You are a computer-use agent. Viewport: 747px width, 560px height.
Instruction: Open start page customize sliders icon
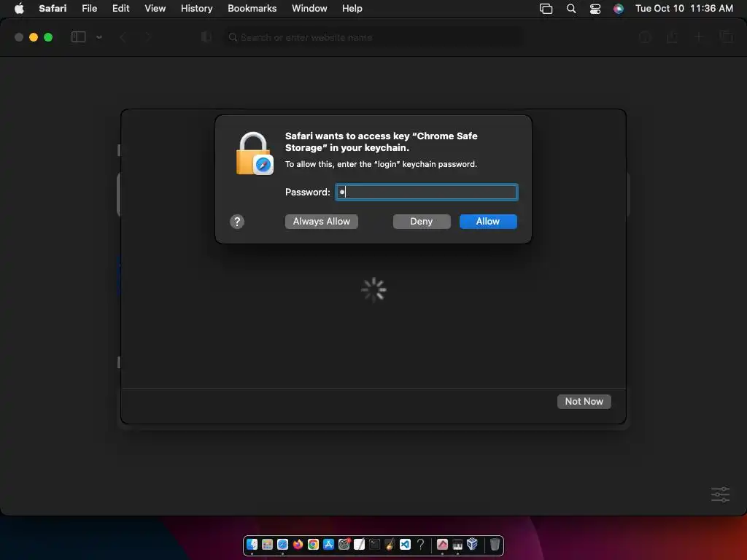[720, 494]
